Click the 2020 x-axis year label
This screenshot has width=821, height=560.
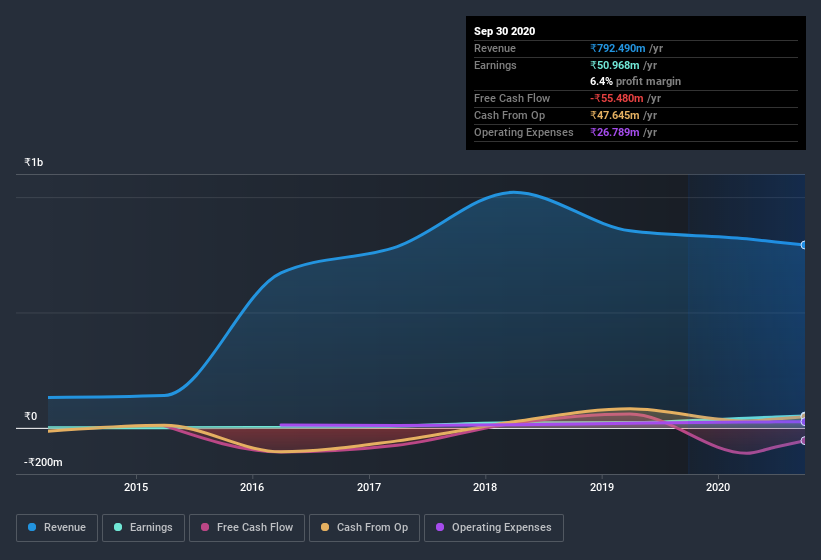click(718, 487)
